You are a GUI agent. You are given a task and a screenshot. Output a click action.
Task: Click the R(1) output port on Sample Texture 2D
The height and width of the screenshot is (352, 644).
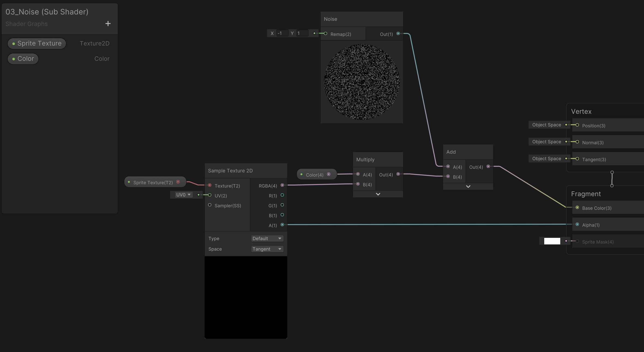(x=282, y=195)
